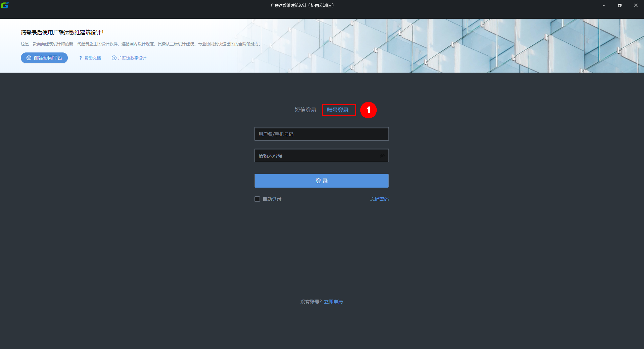Enable the 自动登录 checkbox
This screenshot has height=349, width=644.
point(257,199)
